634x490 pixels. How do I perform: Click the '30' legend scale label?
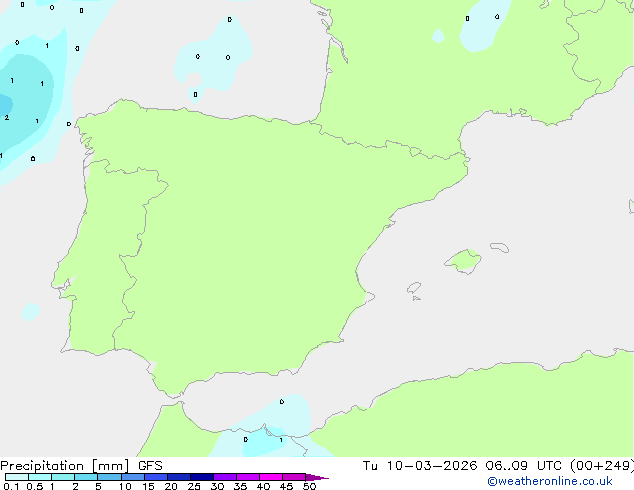point(217,486)
